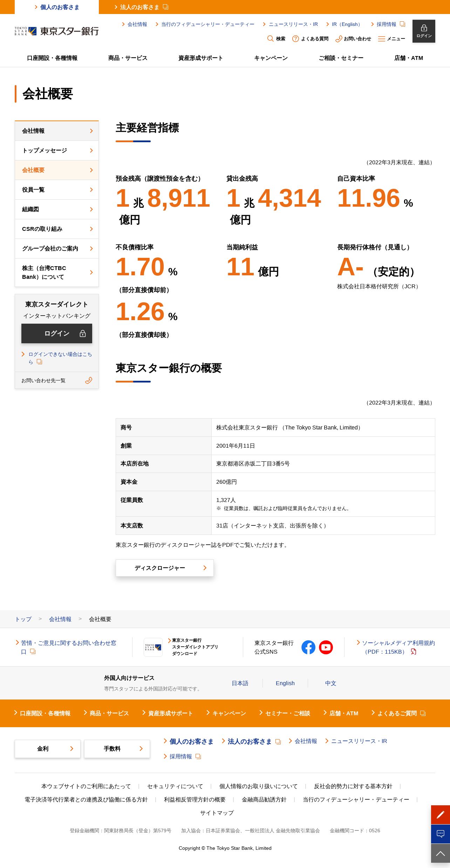This screenshot has height=868, width=450.
Task: Expand 会社情報 sidebar chevron
Action: tap(91, 131)
